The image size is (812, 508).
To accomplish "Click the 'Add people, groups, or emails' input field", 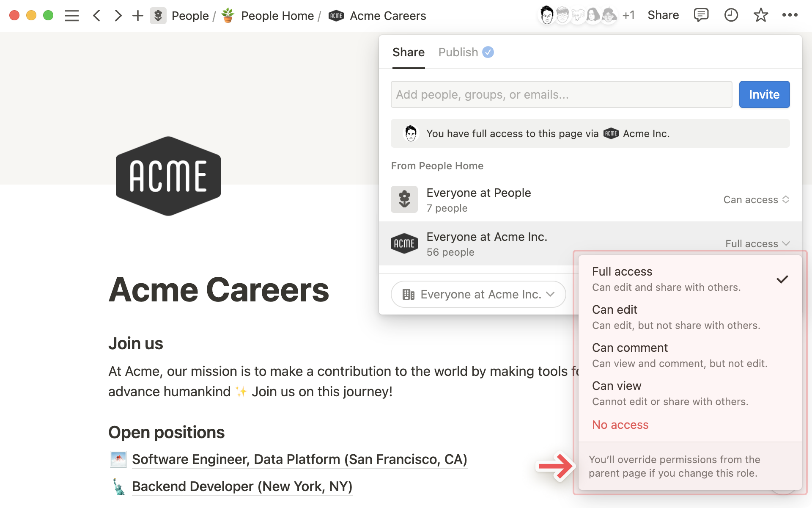I will point(562,94).
